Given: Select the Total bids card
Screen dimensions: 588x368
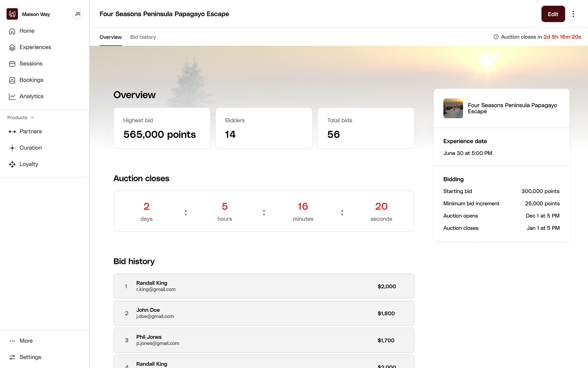Looking at the screenshot, I should 366,128.
